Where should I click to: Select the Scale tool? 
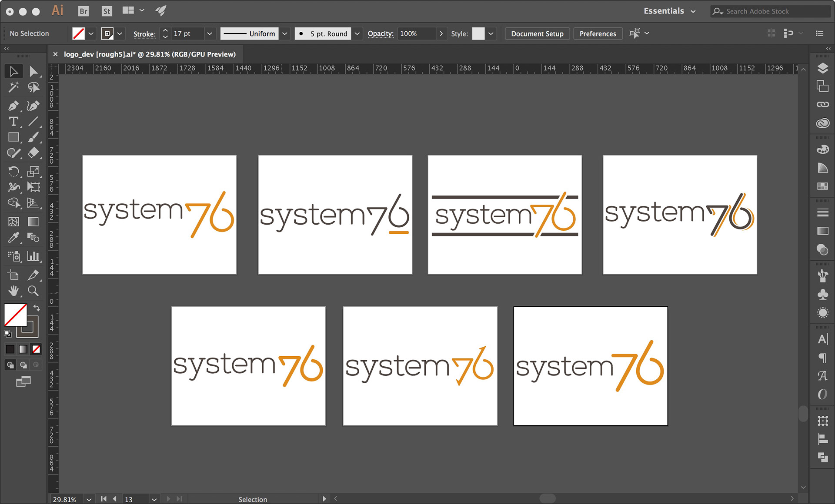click(33, 171)
